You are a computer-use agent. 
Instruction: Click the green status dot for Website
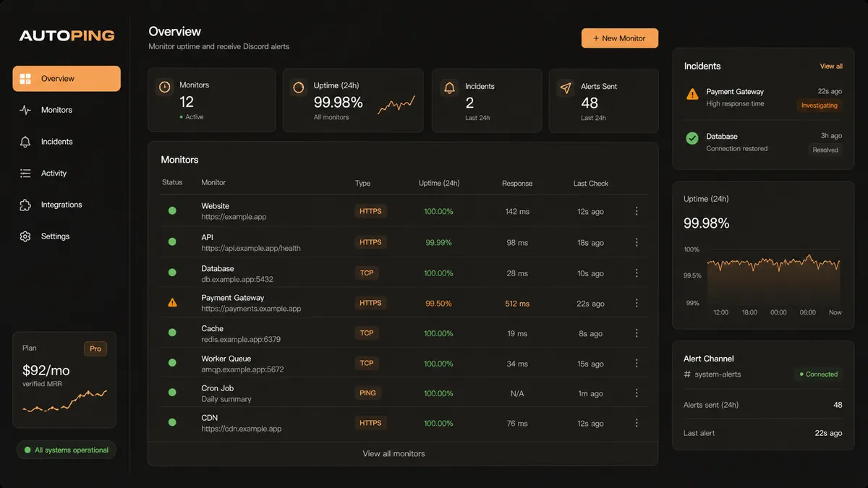point(172,211)
